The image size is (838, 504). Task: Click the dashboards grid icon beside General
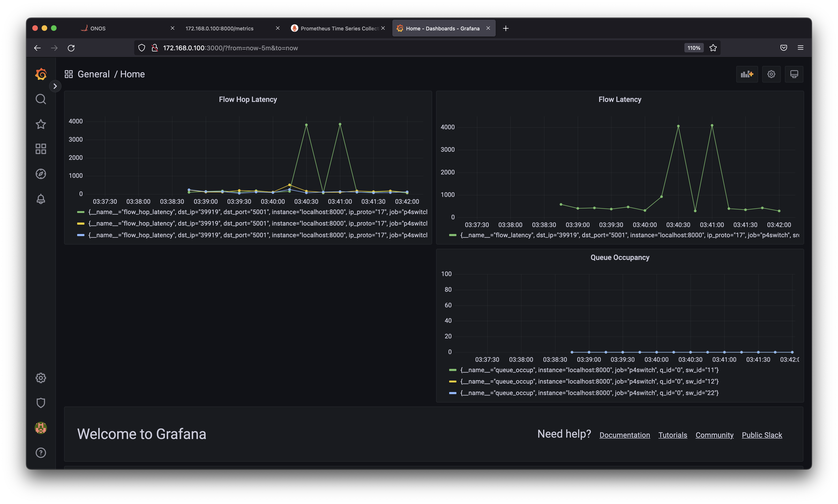[x=69, y=74]
